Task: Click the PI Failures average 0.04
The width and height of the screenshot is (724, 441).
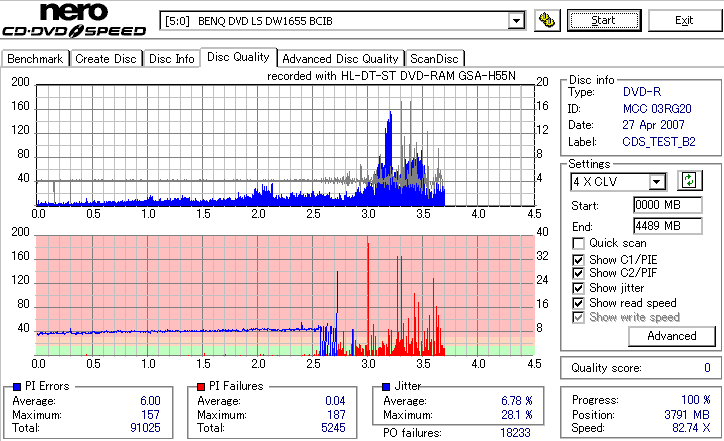Action: click(x=335, y=401)
